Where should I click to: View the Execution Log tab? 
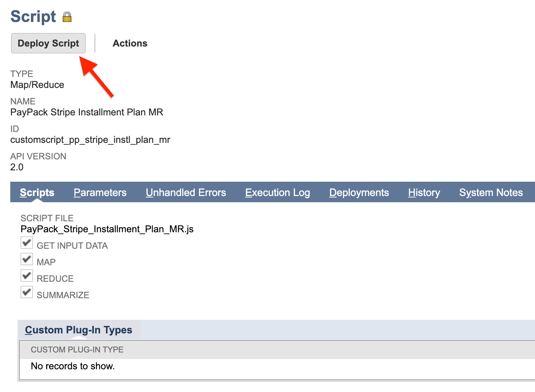tap(277, 192)
